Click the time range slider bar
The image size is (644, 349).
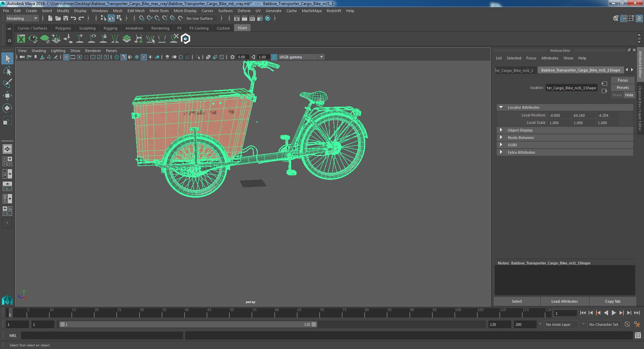[188, 325]
